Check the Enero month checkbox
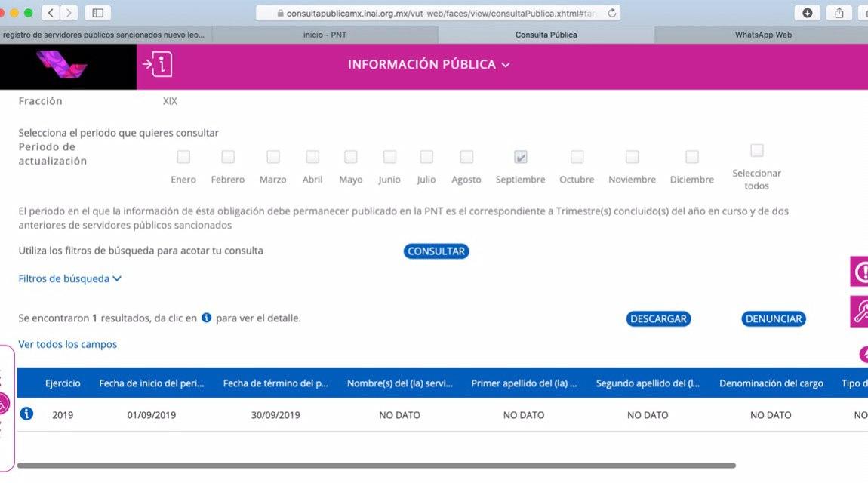The width and height of the screenshot is (868, 483). pyautogui.click(x=183, y=157)
